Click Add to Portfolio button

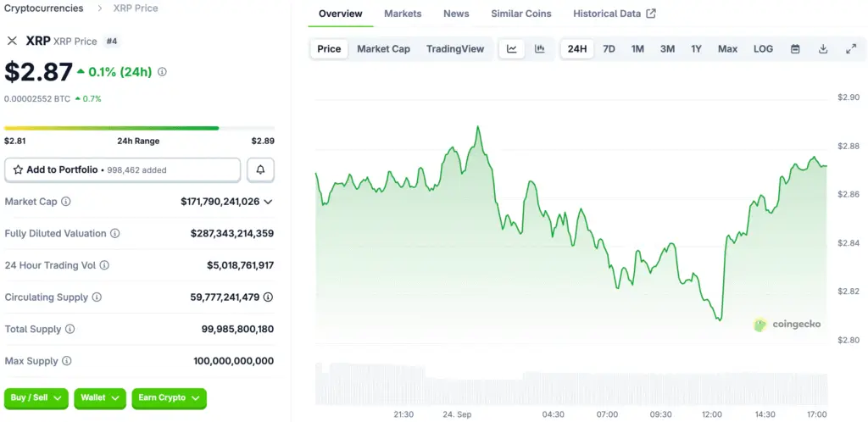(122, 169)
